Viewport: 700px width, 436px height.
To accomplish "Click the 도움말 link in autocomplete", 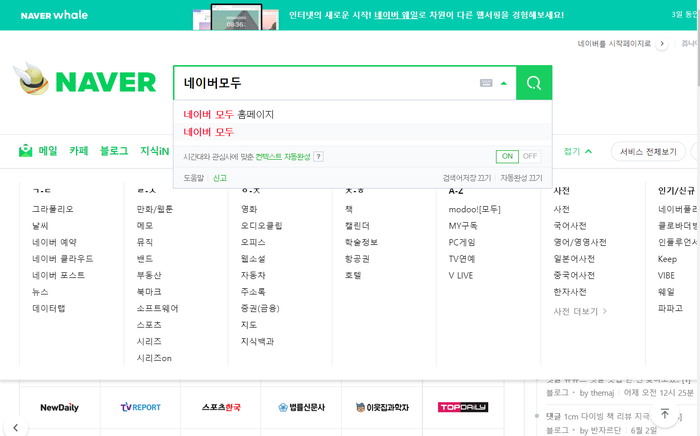I will coord(193,178).
